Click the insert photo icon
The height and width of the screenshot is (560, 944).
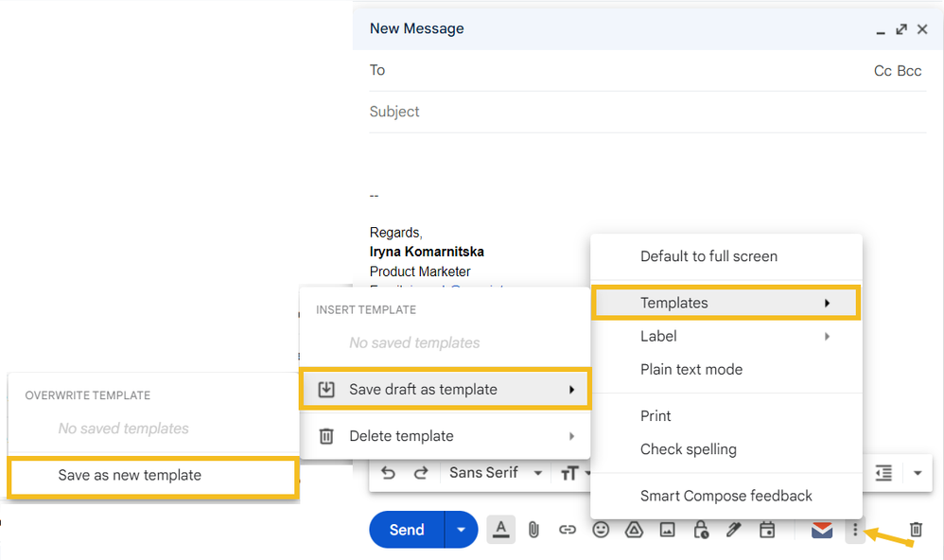[667, 530]
